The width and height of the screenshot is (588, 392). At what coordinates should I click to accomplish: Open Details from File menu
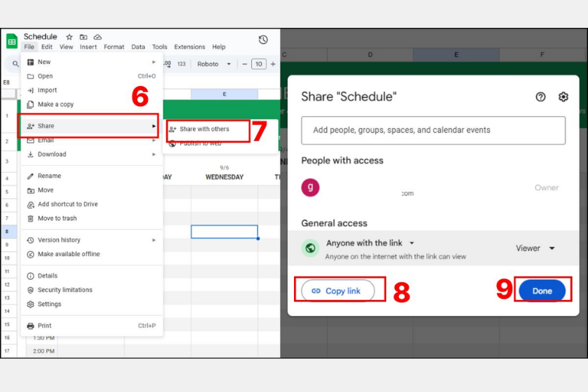(x=91, y=276)
